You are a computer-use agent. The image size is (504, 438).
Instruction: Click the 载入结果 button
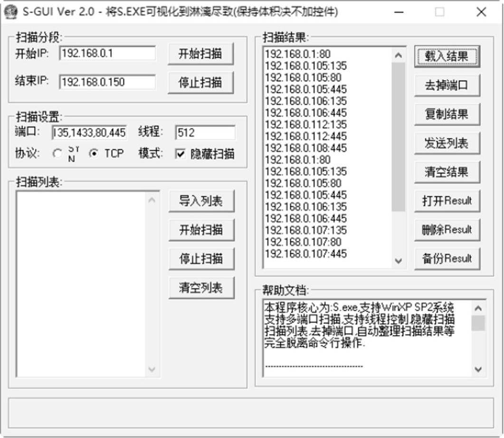coord(447,56)
